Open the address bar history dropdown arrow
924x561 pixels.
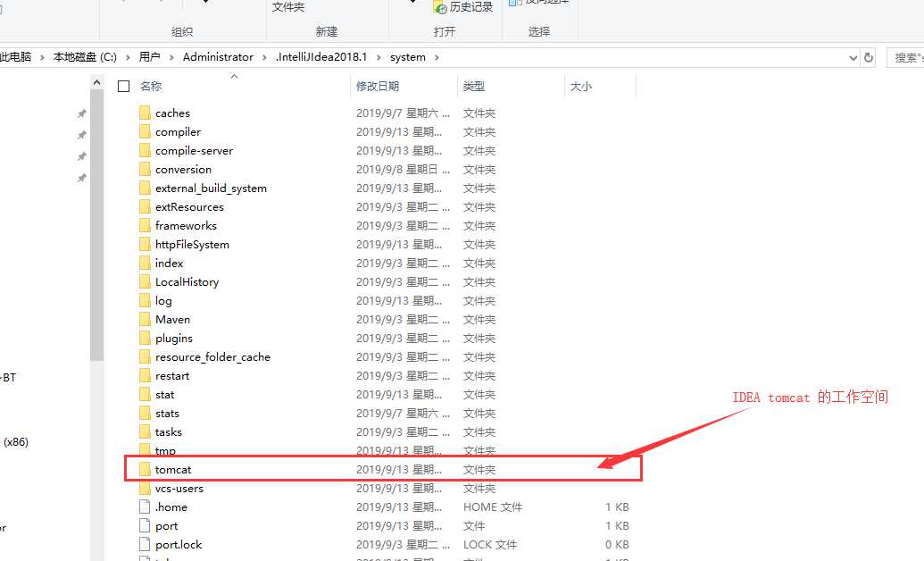pyautogui.click(x=853, y=57)
